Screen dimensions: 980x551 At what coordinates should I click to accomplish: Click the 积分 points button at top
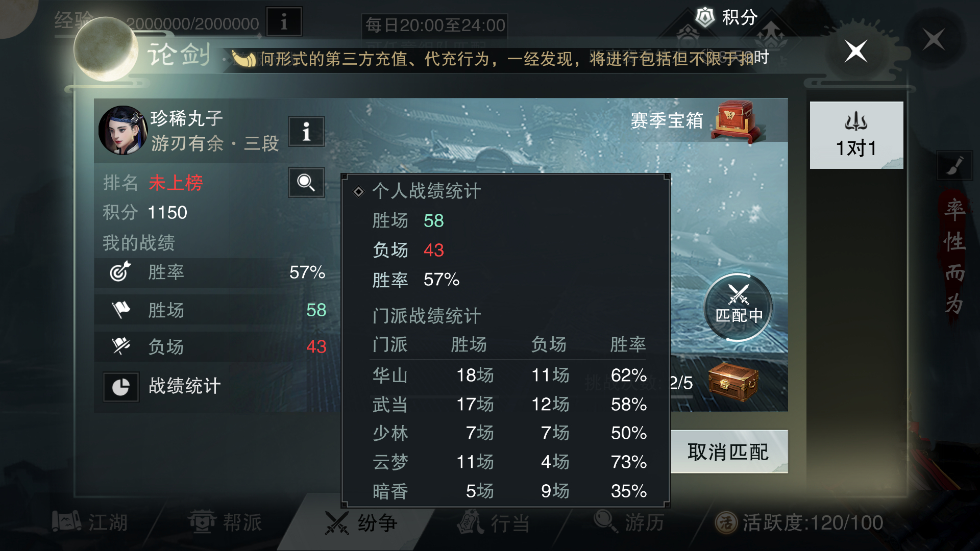[x=726, y=17]
